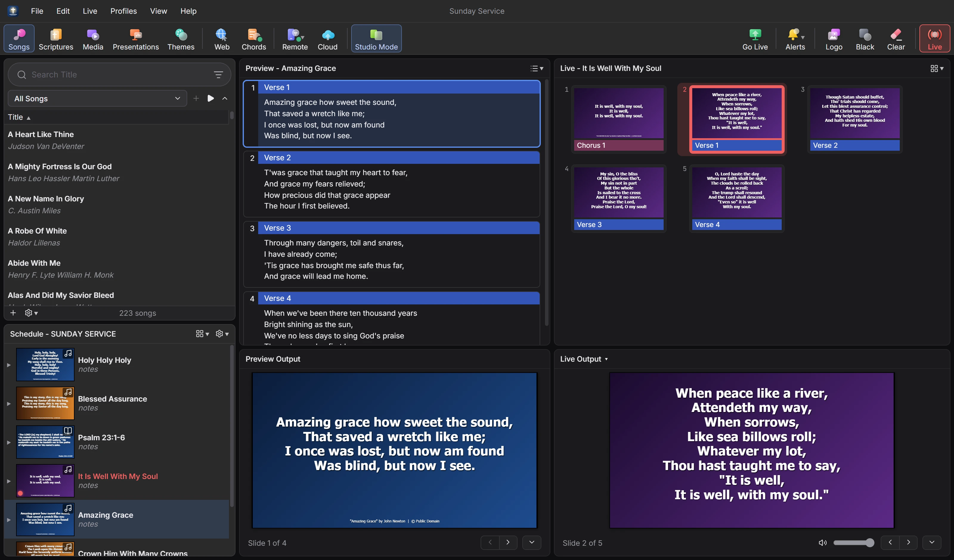
Task: Click the search filter icon
Action: click(x=219, y=74)
